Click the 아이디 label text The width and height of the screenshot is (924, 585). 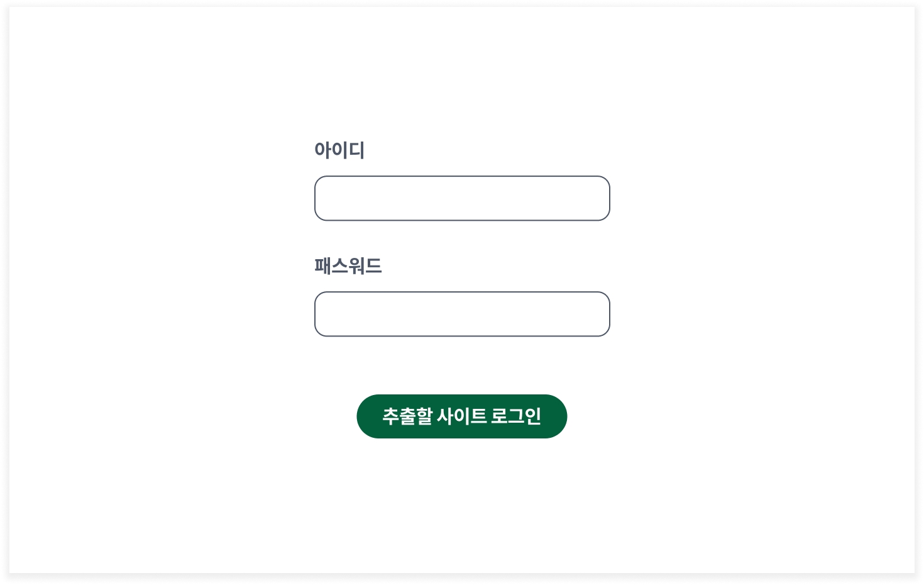pyautogui.click(x=339, y=150)
